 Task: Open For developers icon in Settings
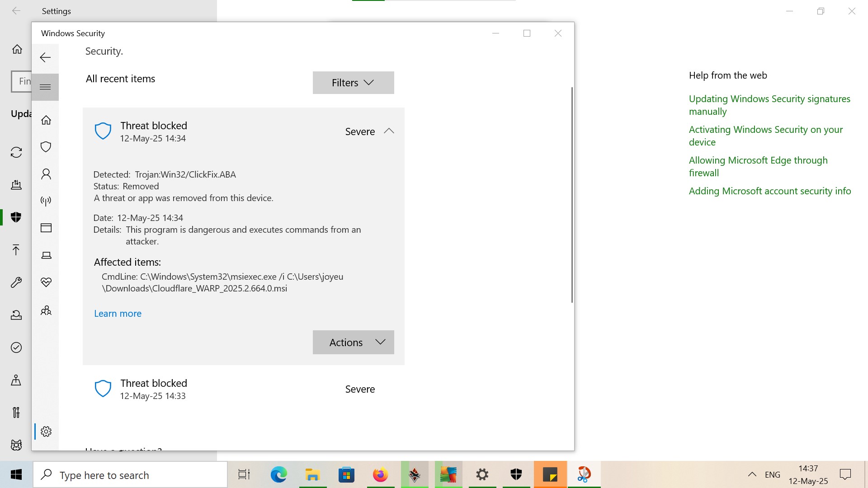click(x=16, y=413)
